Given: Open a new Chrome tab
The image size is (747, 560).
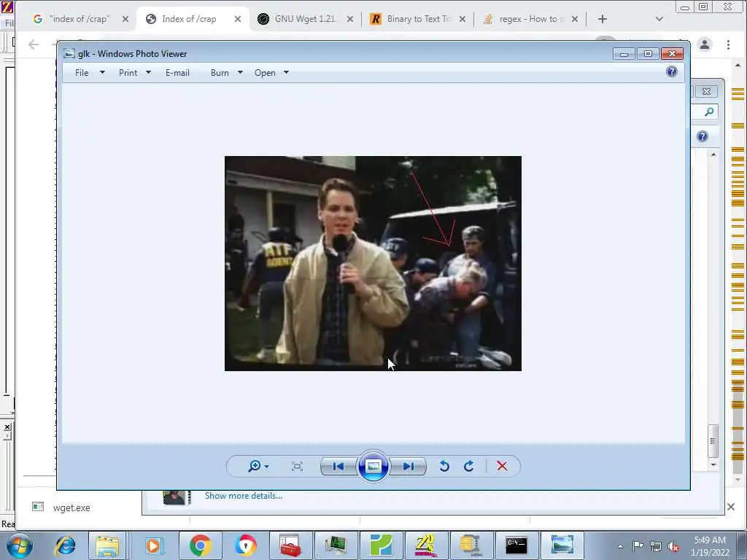Looking at the screenshot, I should click(603, 19).
